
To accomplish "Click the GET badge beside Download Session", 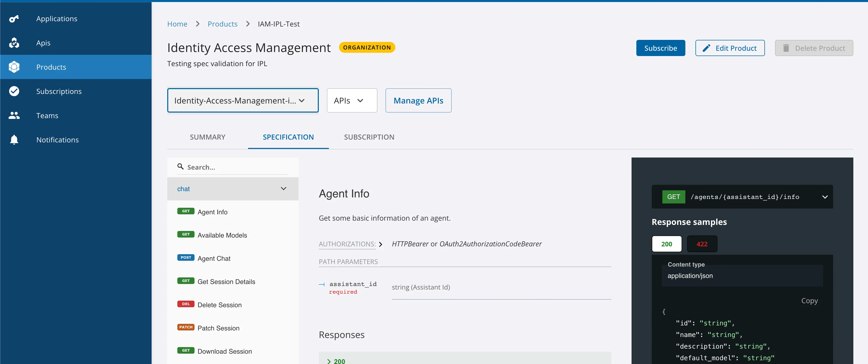I will tap(186, 351).
